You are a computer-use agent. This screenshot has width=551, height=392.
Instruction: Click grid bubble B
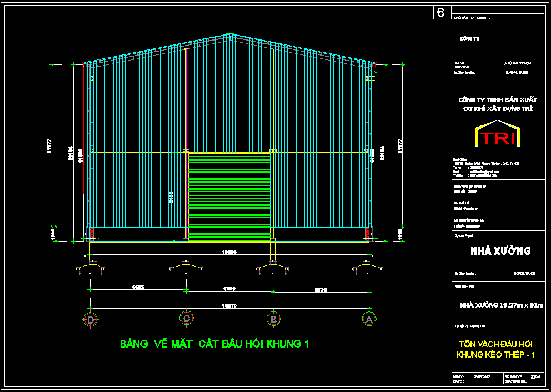[x=273, y=319]
